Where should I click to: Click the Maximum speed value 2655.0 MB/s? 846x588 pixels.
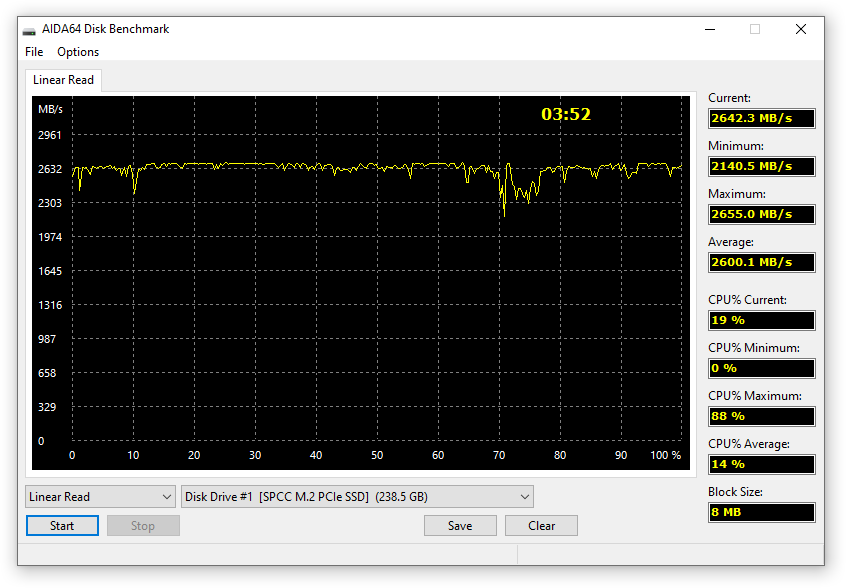coord(761,214)
